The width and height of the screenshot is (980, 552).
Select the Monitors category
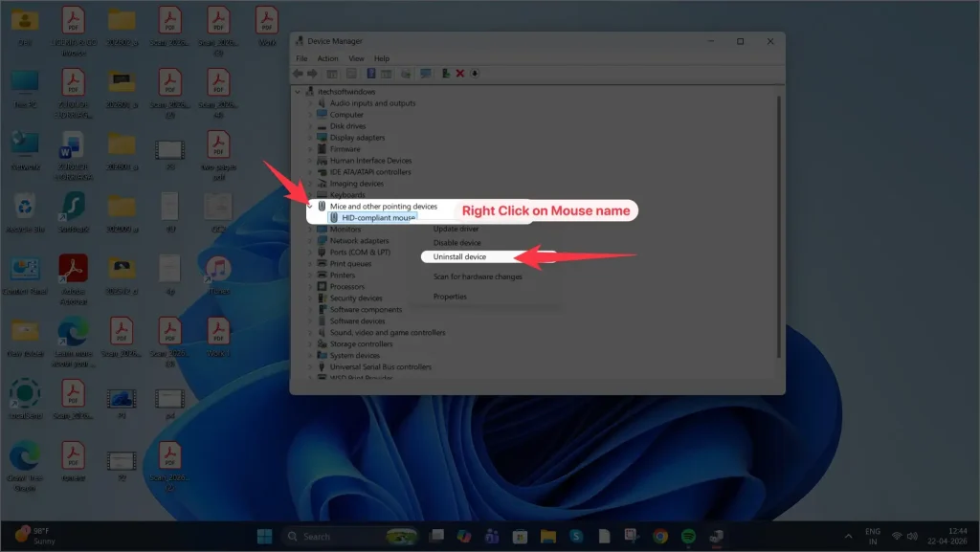tap(345, 230)
